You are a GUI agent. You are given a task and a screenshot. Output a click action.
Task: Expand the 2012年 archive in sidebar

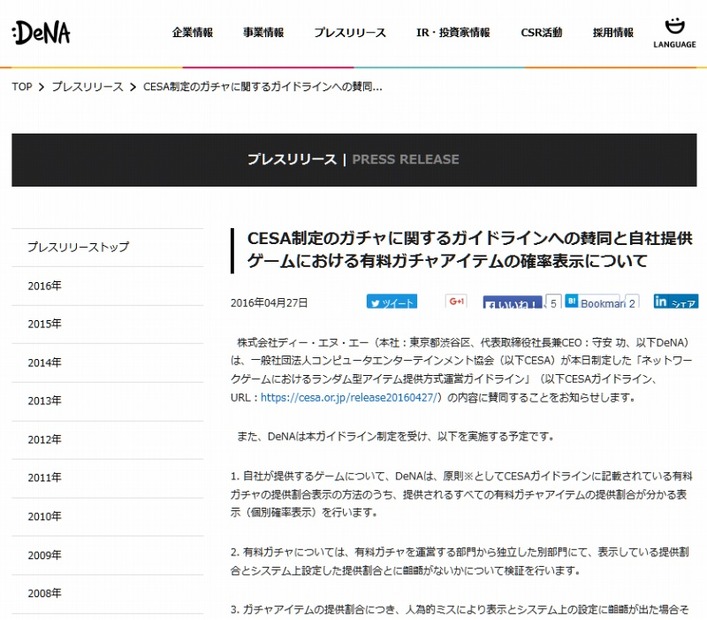coord(45,440)
